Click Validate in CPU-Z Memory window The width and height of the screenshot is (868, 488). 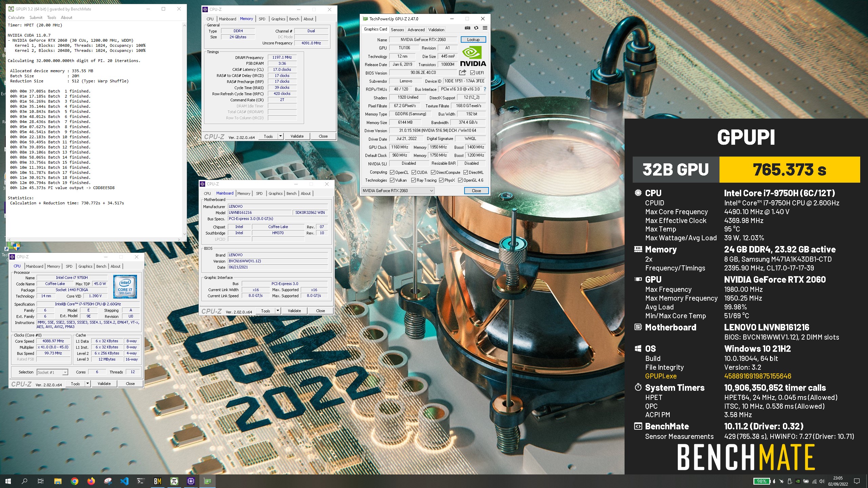tap(297, 136)
